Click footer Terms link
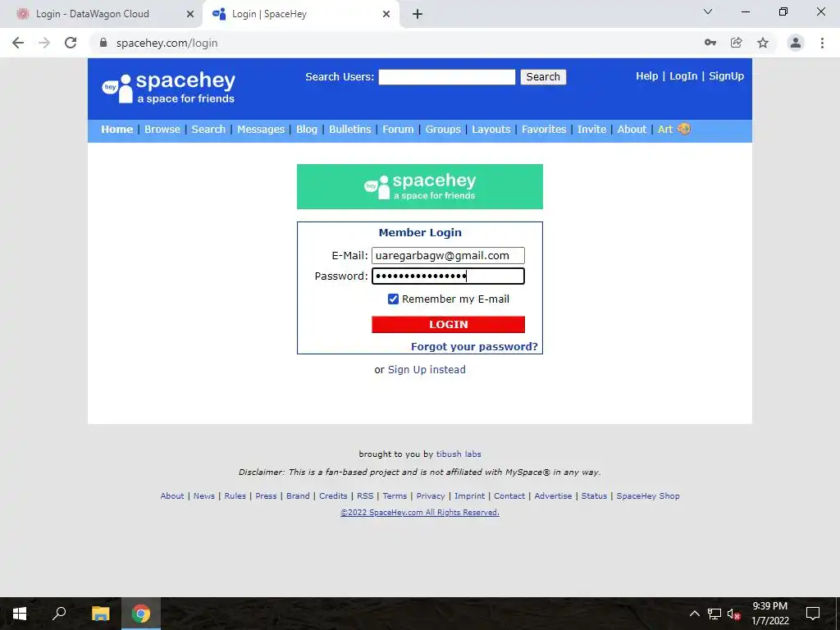Viewport: 840px width, 630px height. pyautogui.click(x=395, y=496)
